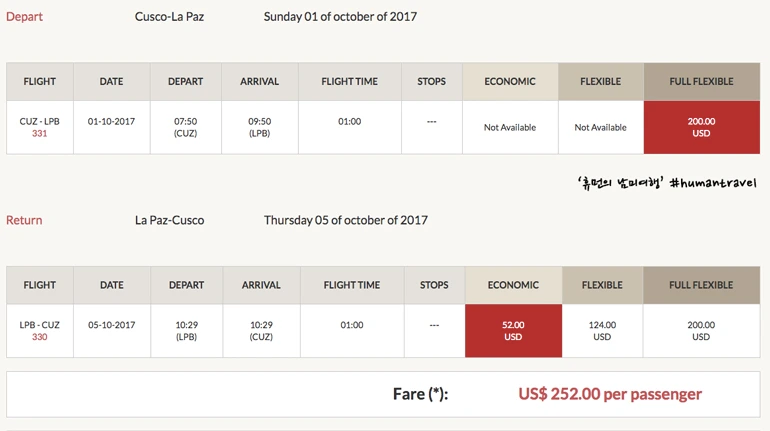Click the La Paz-Cusco route title
The height and width of the screenshot is (431, 770).
pos(169,220)
